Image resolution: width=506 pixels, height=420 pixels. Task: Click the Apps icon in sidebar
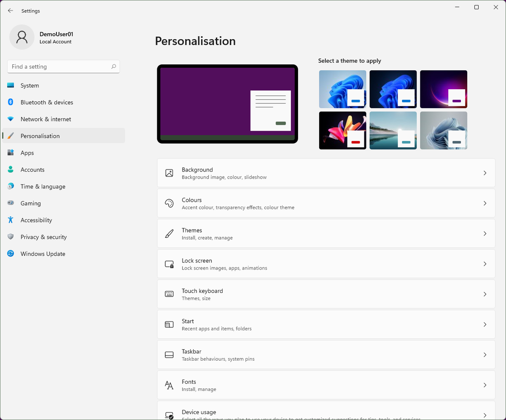(11, 153)
